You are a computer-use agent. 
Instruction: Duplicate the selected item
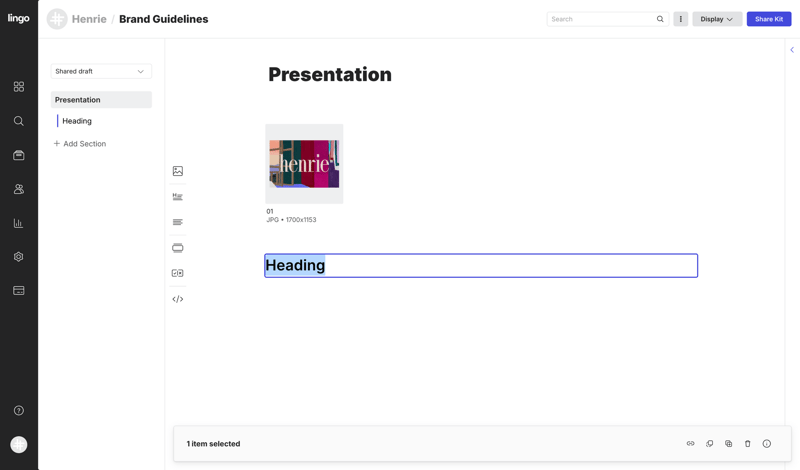tap(729, 443)
